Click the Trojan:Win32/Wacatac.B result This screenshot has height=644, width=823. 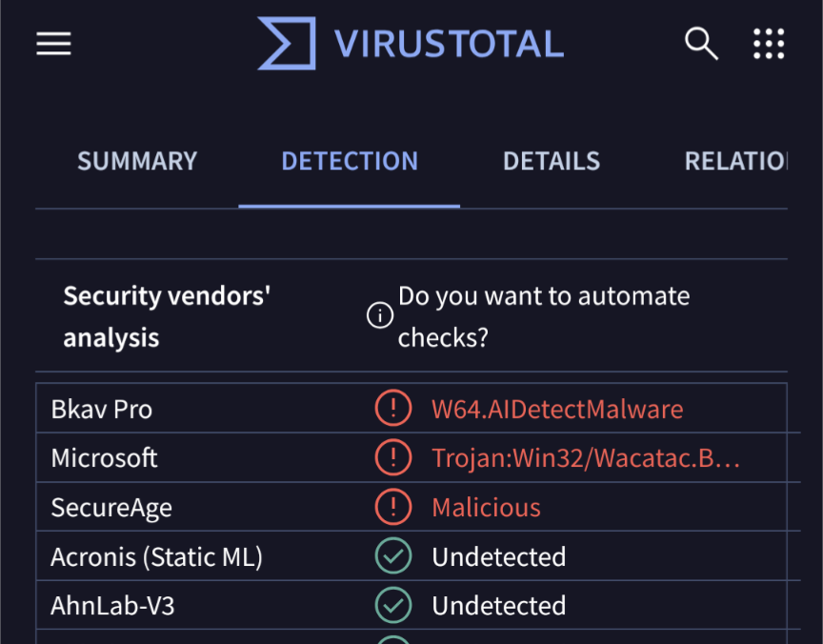[x=586, y=457]
